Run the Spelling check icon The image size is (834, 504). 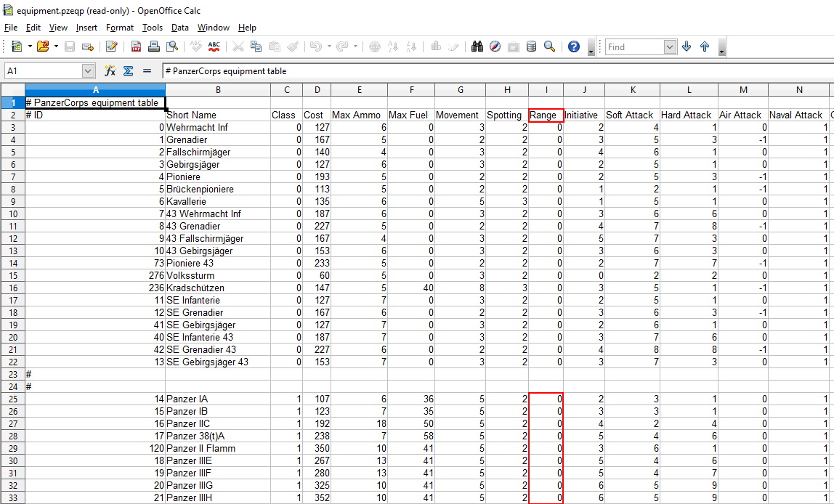(x=195, y=46)
